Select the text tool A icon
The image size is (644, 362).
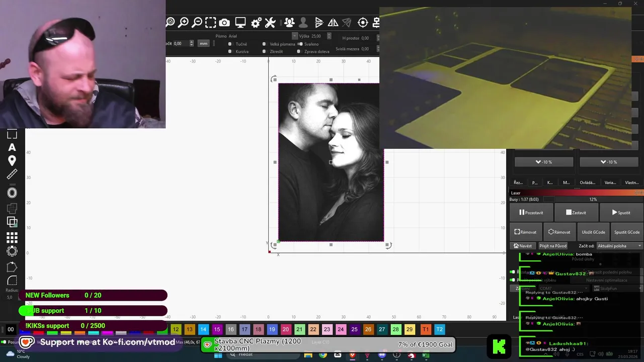pyautogui.click(x=12, y=147)
